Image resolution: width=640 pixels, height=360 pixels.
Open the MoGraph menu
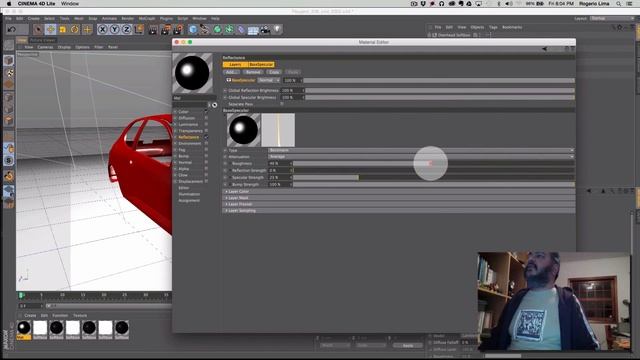coord(147,19)
